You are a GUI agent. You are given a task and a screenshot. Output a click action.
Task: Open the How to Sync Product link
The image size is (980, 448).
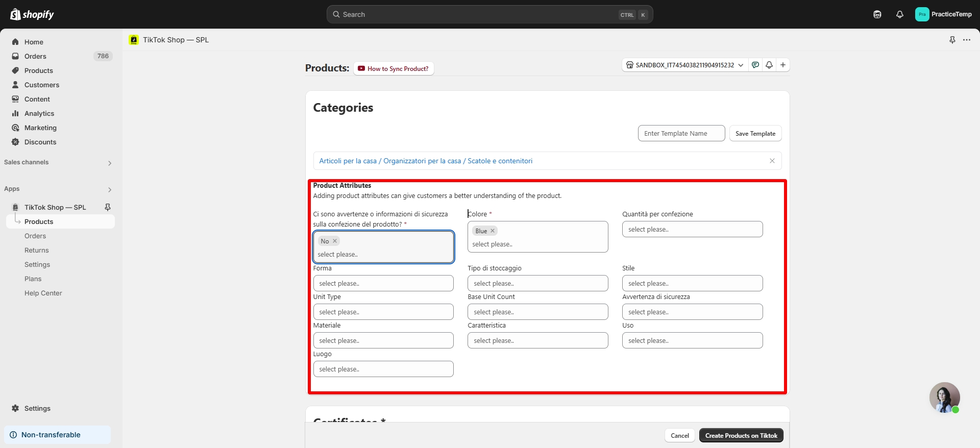394,68
